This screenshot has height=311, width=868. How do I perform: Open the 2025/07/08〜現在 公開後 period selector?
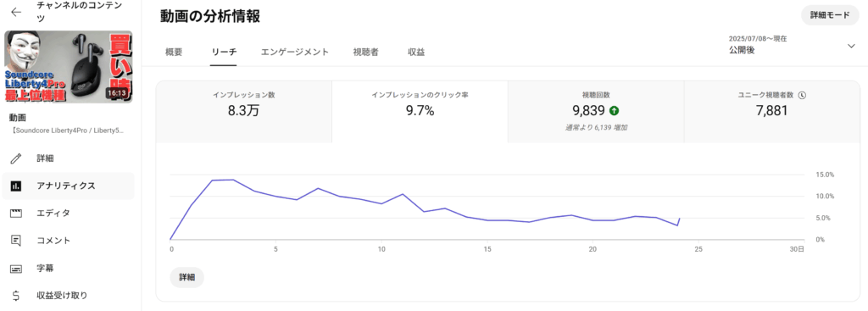[793, 45]
